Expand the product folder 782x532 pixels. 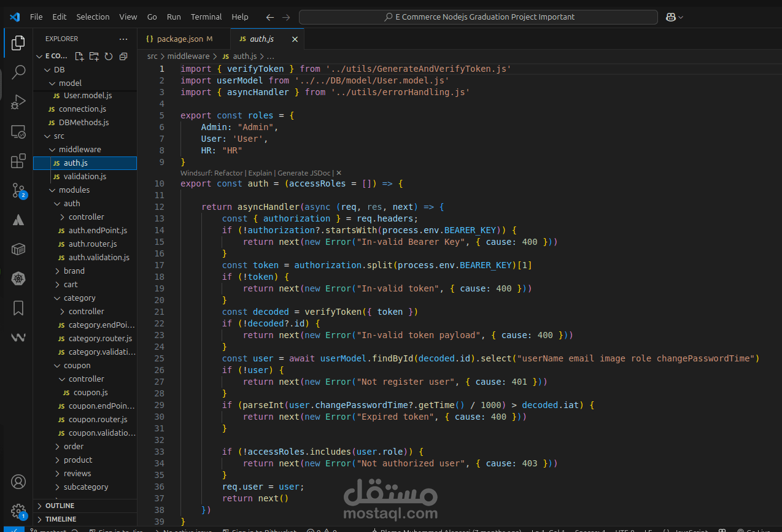coord(85,460)
